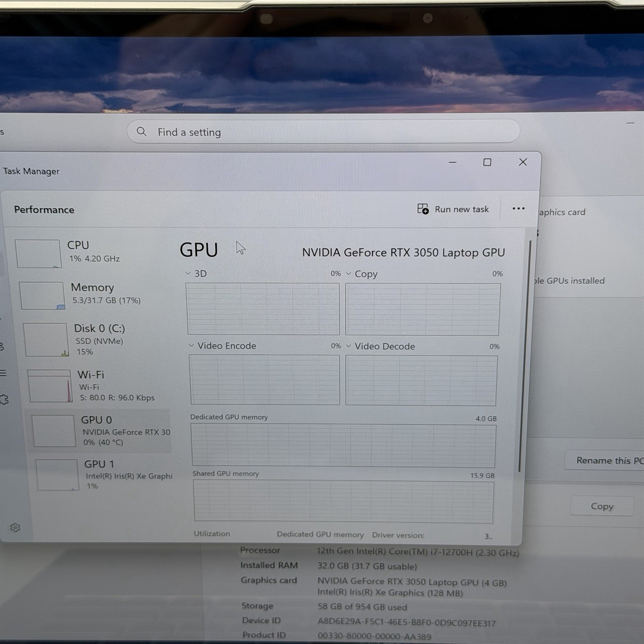Maximize the Task Manager window
644x644 pixels.
tap(487, 162)
